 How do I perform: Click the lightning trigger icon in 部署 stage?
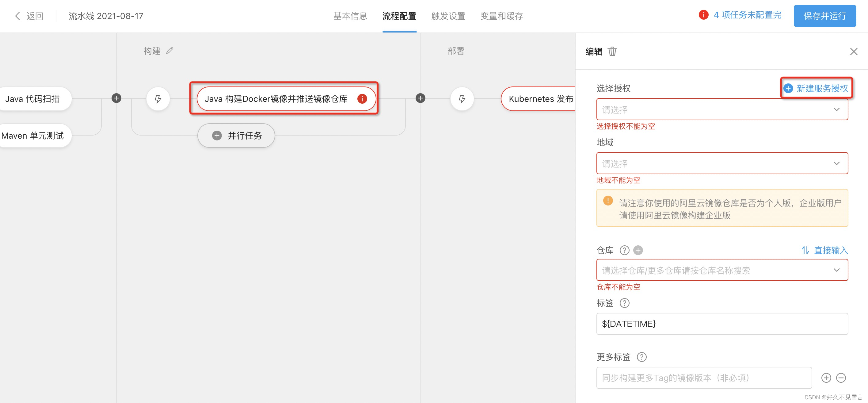[x=462, y=99]
